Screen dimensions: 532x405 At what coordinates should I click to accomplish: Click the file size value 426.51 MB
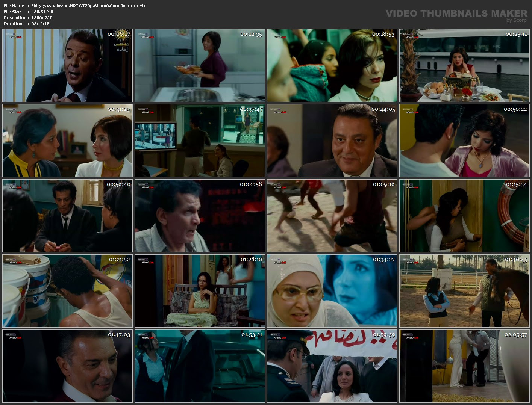pos(42,12)
